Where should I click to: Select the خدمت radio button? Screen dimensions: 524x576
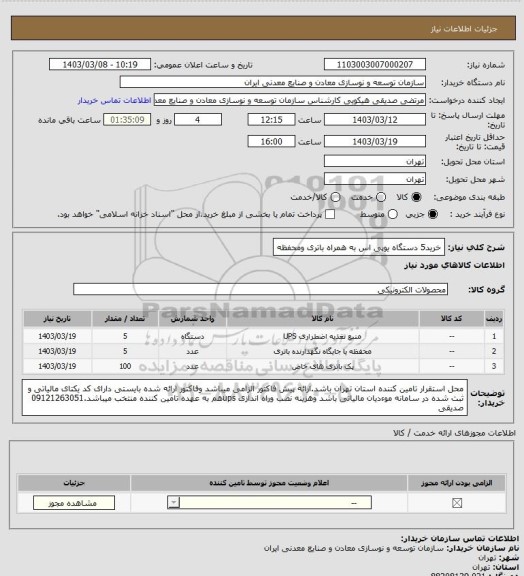(x=381, y=197)
